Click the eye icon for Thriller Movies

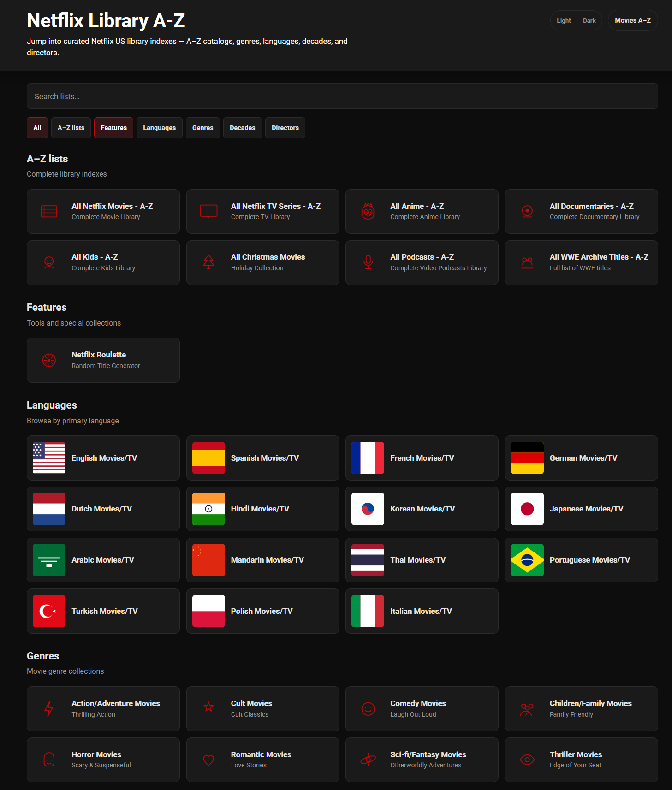(x=527, y=760)
